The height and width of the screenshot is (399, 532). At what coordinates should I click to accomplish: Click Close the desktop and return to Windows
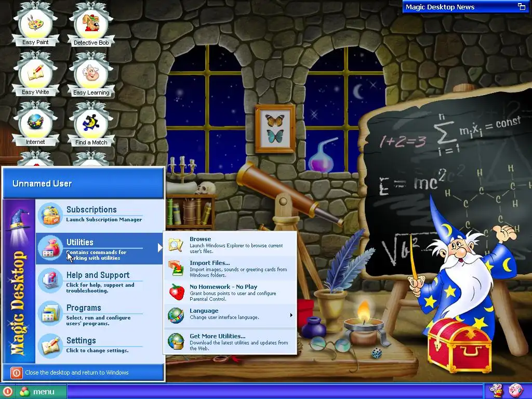pyautogui.click(x=84, y=373)
